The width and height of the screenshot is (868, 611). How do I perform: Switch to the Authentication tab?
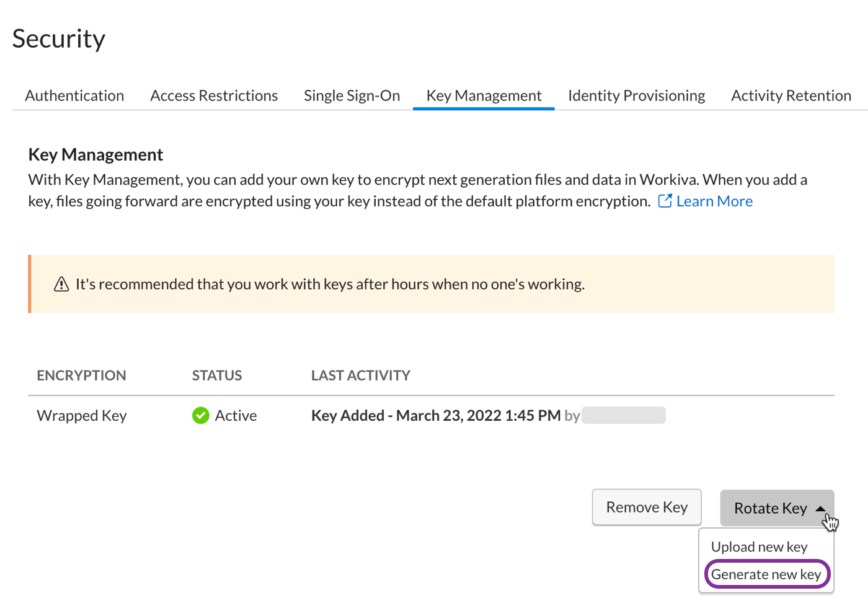click(74, 95)
